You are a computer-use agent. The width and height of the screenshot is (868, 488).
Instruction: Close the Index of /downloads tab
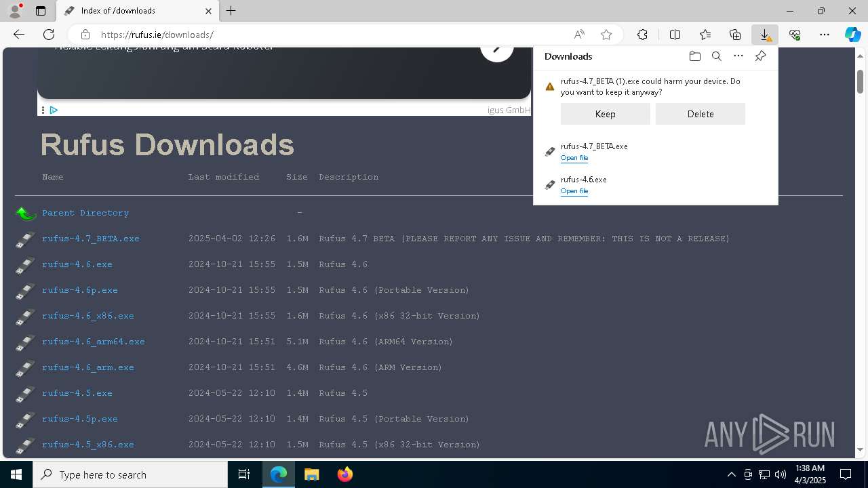208,11
